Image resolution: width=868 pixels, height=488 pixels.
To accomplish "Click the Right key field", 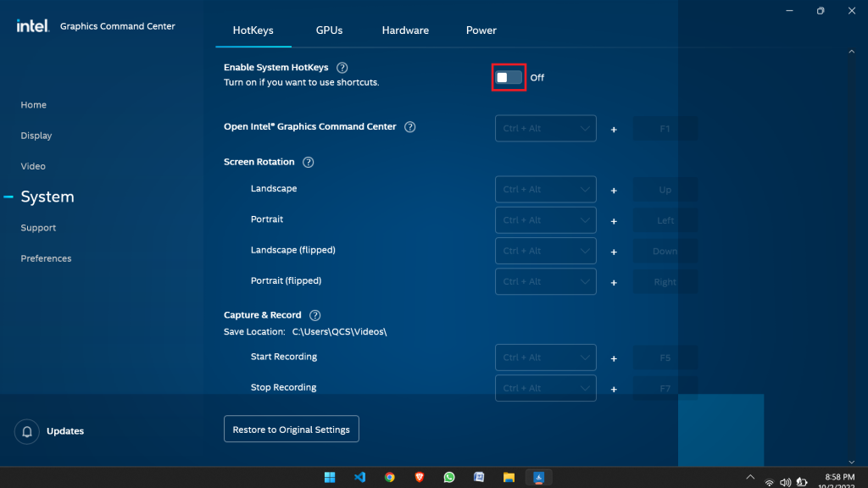I will pyautogui.click(x=665, y=281).
